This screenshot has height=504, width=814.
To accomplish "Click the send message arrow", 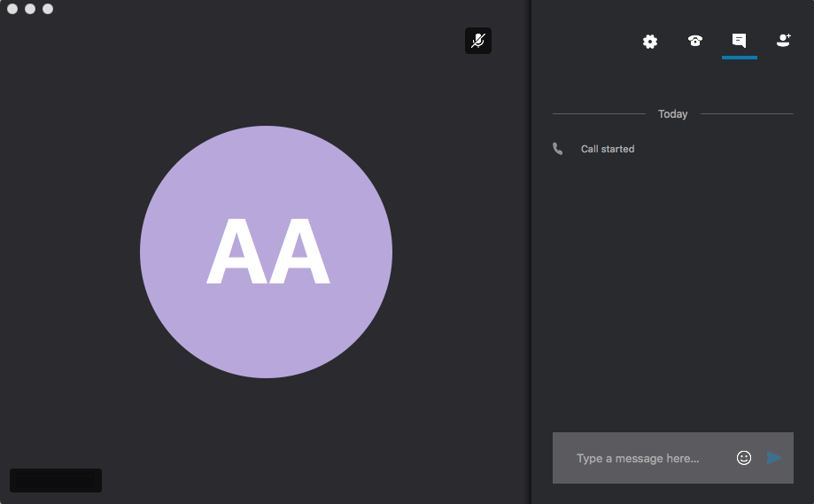I will (x=773, y=458).
